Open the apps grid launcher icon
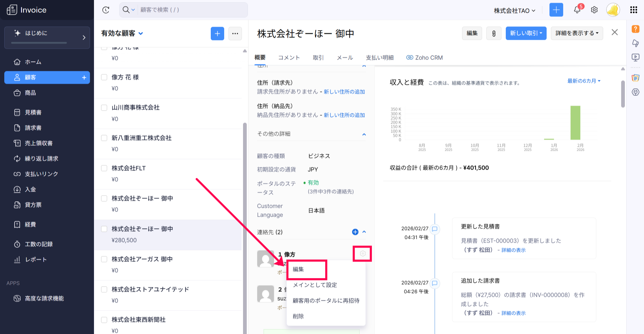The height and width of the screenshot is (334, 644). pos(633,10)
